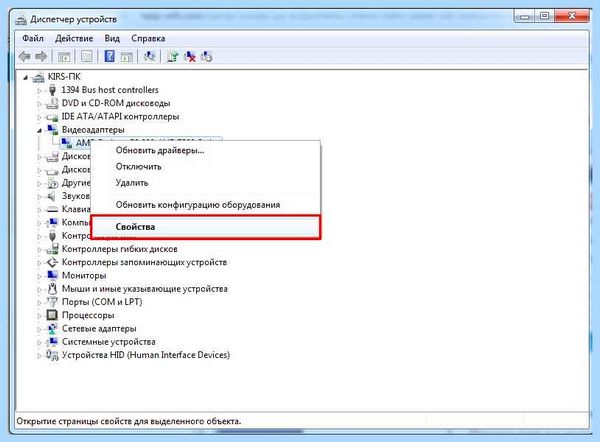Click the Forward arrow toolbar icon
600x442 pixels.
41,57
